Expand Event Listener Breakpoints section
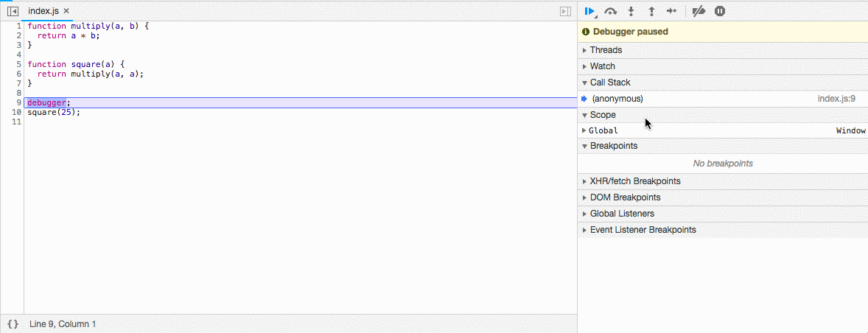This screenshot has height=333, width=868. 643,230
